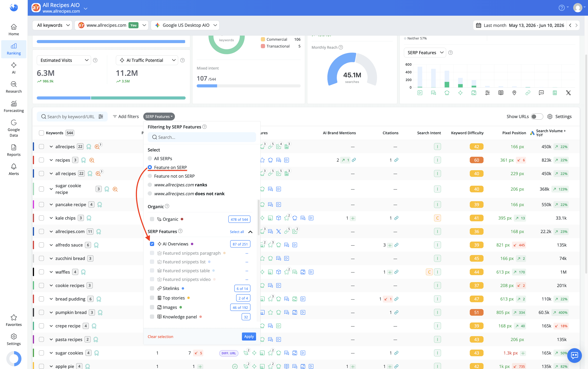588x369 pixels.
Task: Open keyword search options sliders icon
Action: (x=101, y=116)
